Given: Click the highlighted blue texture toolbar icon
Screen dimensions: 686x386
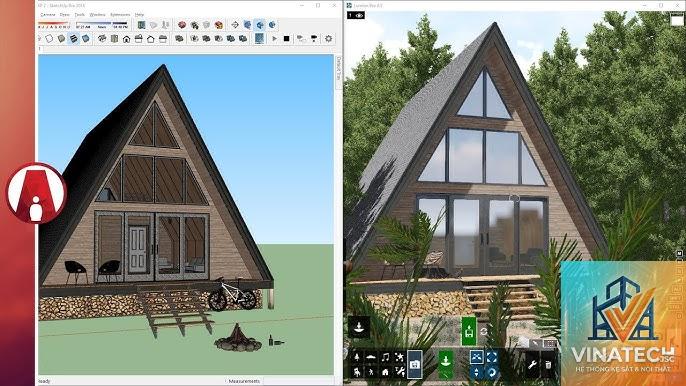Looking at the screenshot, I should point(259,39).
